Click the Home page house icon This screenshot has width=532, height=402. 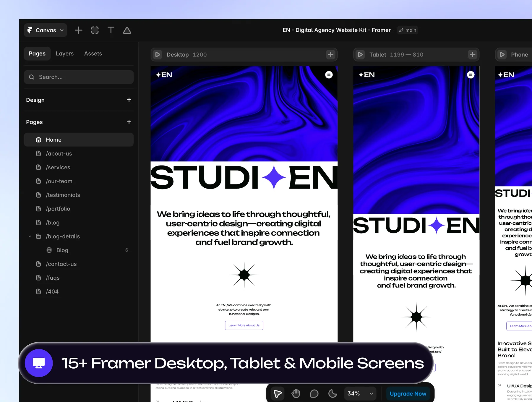pyautogui.click(x=38, y=140)
